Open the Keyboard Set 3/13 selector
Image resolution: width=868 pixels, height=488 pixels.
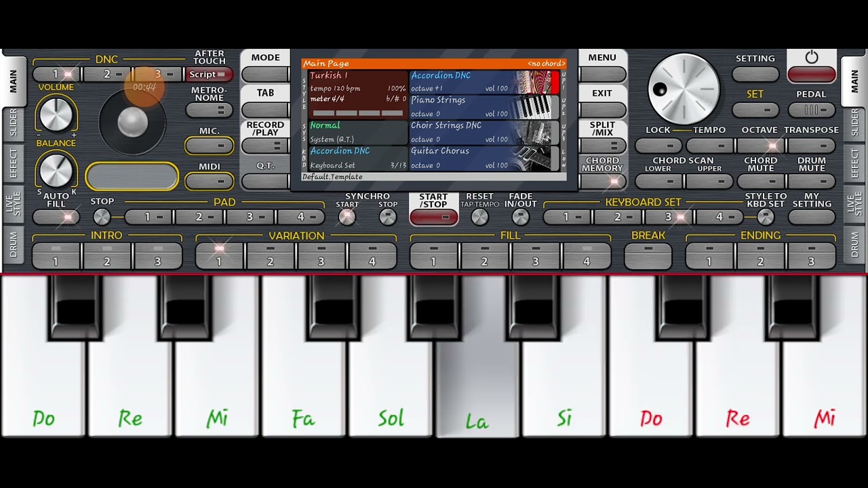click(358, 158)
